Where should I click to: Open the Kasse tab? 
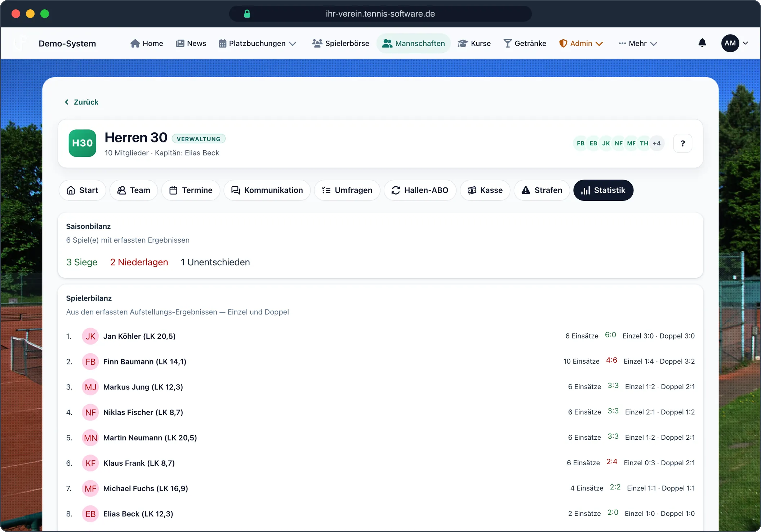tap(485, 190)
